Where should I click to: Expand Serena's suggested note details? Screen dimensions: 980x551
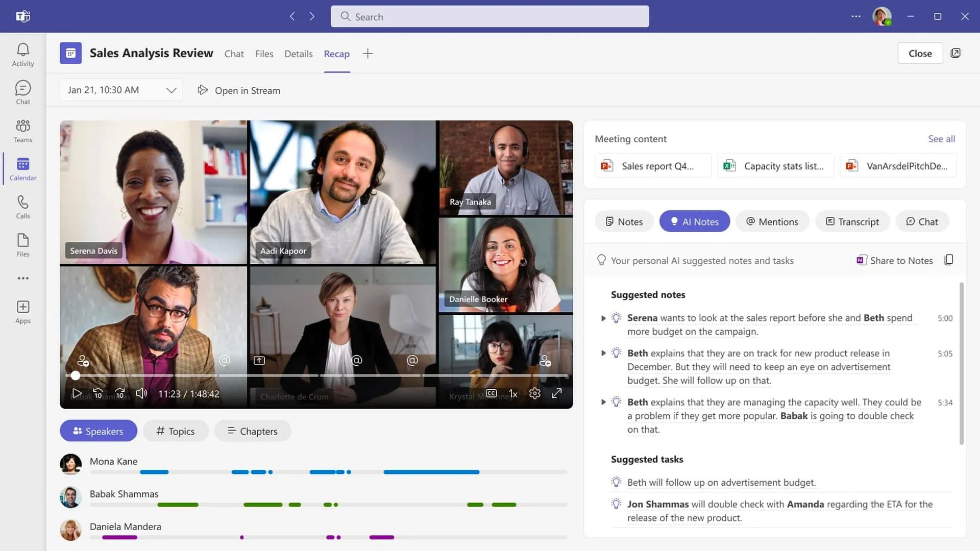tap(603, 317)
